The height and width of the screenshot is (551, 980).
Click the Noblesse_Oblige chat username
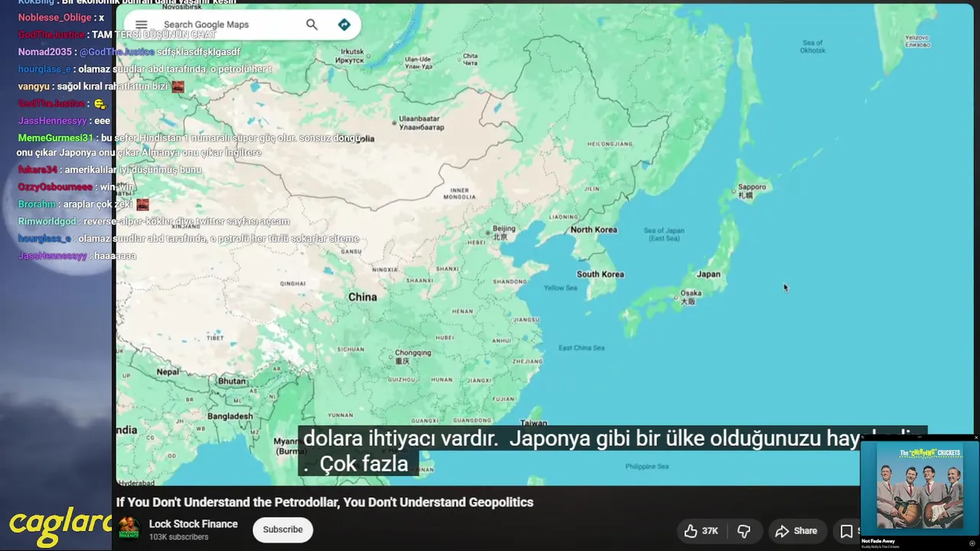54,17
